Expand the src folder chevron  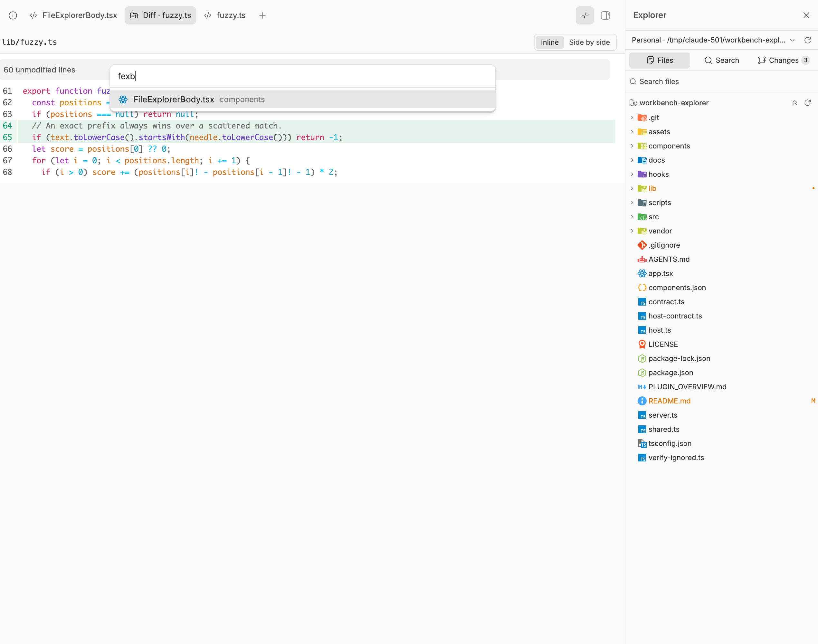[x=632, y=217]
